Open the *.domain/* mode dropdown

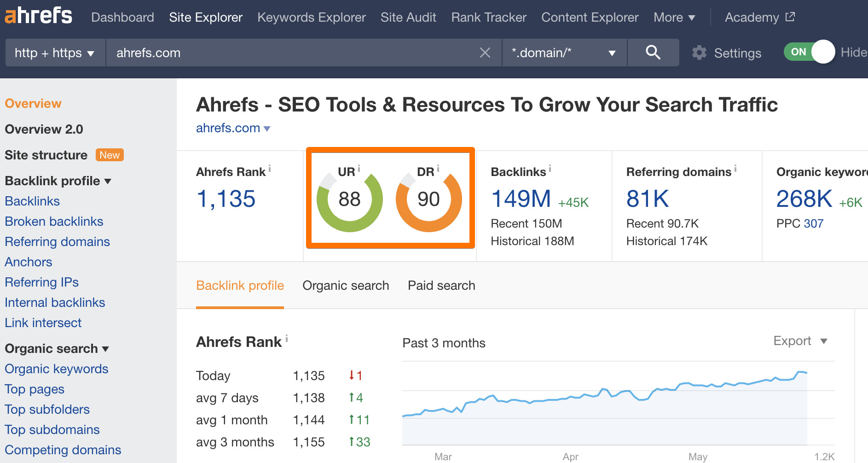[564, 53]
